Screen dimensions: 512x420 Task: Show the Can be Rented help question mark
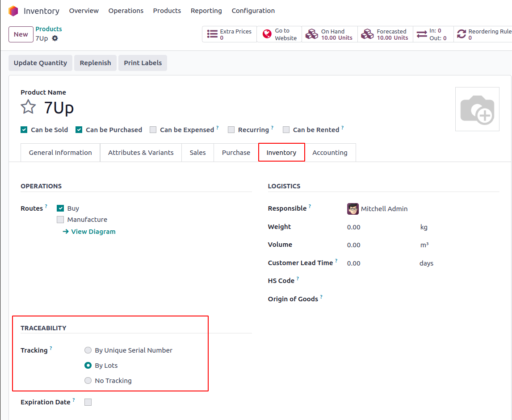tap(342, 128)
